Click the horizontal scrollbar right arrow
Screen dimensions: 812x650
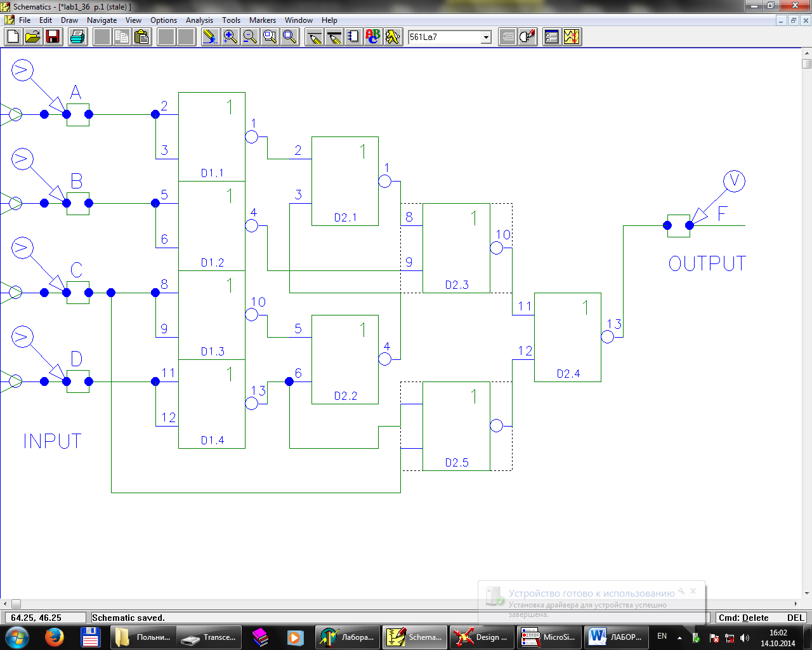click(796, 604)
